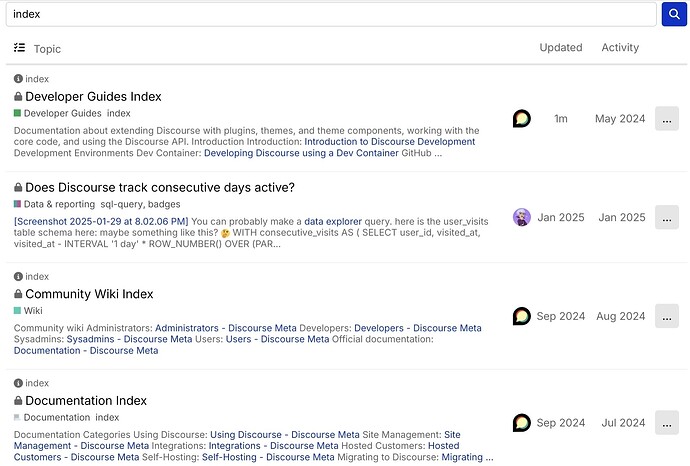Click the purple user avatar in consecutive days row
The image size is (690, 466).
coord(521,217)
